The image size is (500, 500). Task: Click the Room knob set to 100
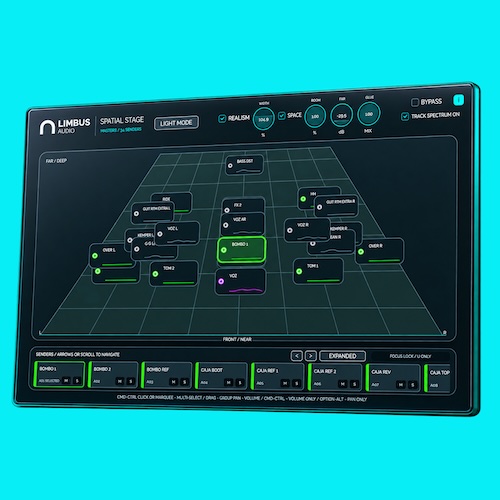tap(315, 116)
